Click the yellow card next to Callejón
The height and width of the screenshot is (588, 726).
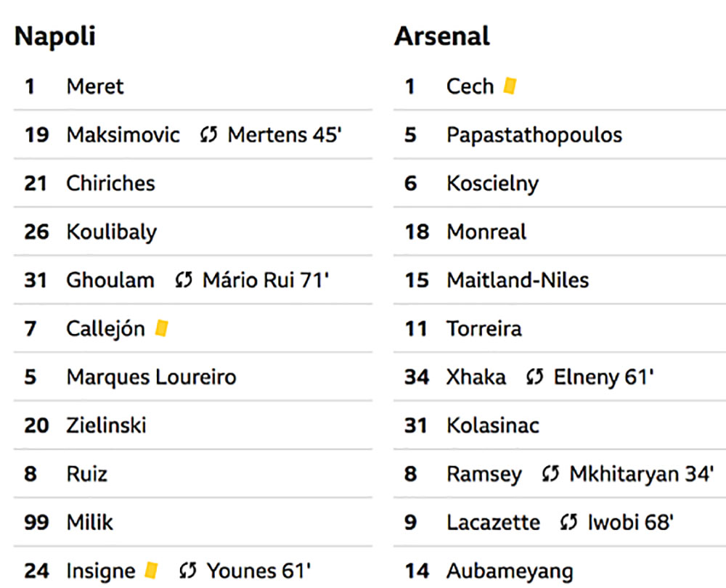(161, 328)
